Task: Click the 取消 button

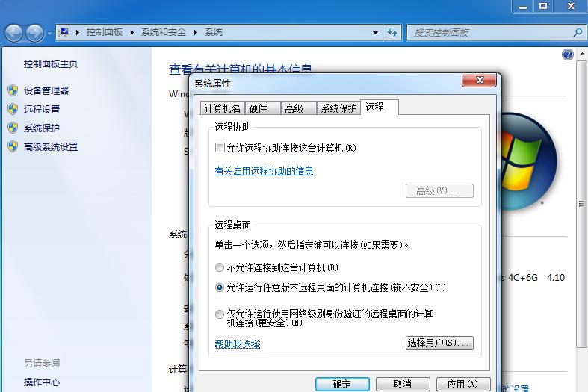Action: pyautogui.click(x=403, y=384)
